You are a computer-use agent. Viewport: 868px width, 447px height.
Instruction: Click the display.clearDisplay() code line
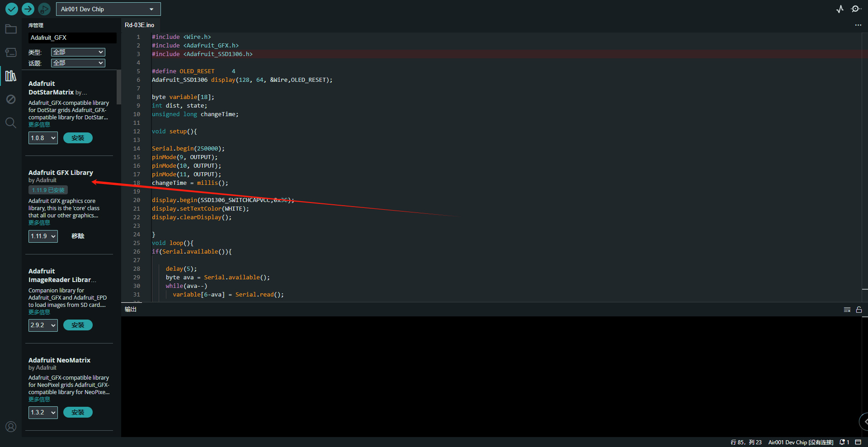click(192, 217)
